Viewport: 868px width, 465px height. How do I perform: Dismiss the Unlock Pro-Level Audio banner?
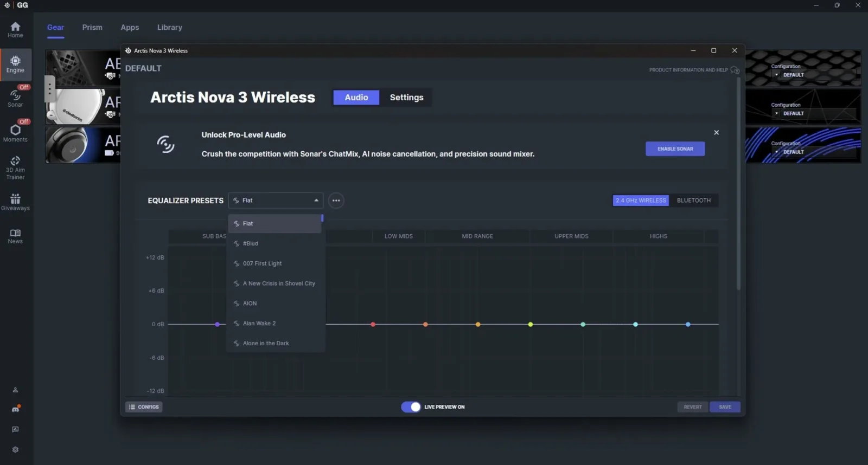[x=716, y=132]
